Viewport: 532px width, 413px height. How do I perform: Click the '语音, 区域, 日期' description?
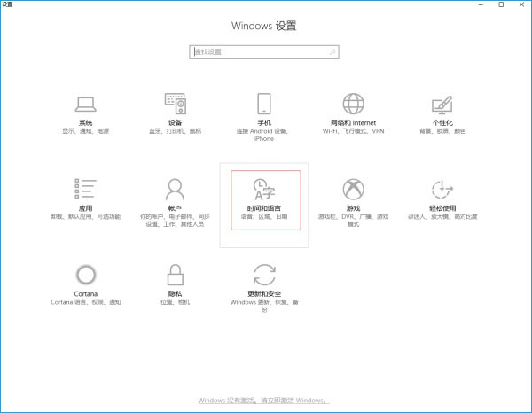pyautogui.click(x=264, y=216)
